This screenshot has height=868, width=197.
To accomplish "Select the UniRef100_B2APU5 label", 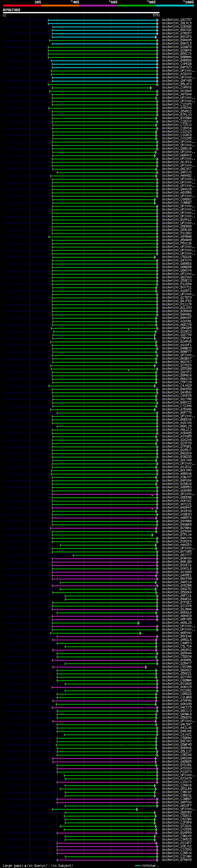I will click(x=177, y=341).
